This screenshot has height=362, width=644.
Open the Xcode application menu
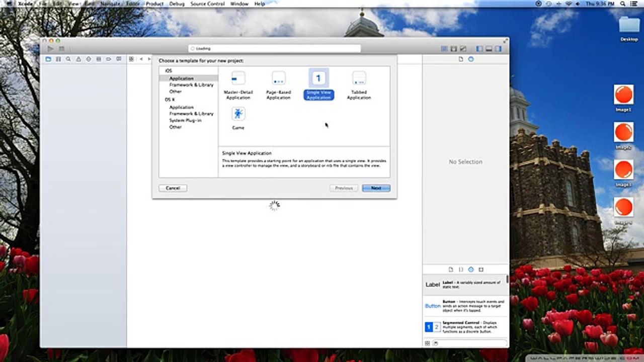tap(25, 4)
